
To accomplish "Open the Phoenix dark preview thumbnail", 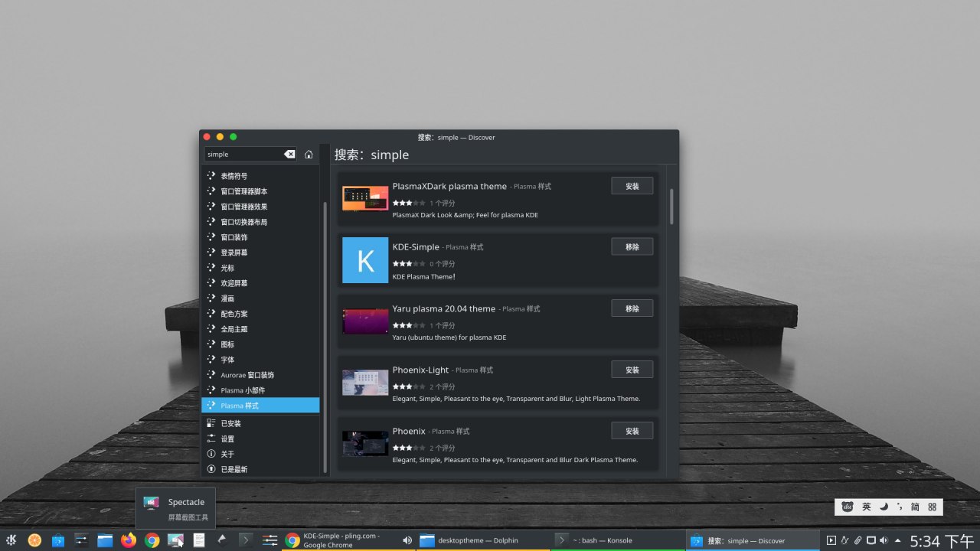I will click(365, 444).
